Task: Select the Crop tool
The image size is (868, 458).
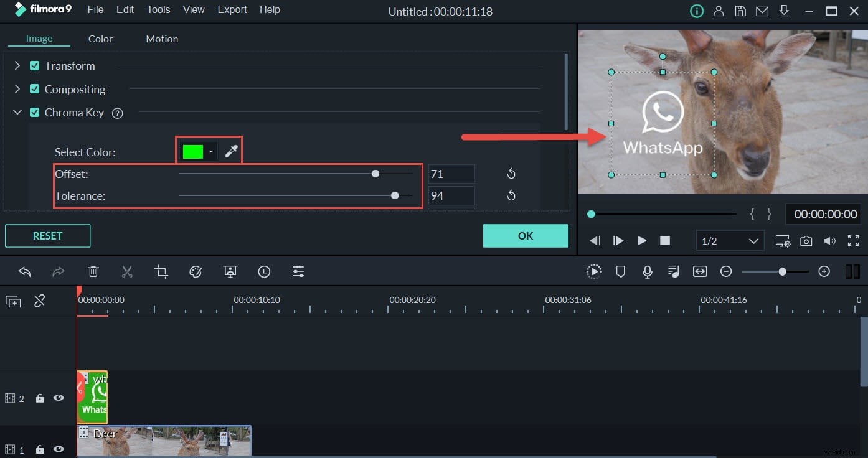Action: (161, 271)
